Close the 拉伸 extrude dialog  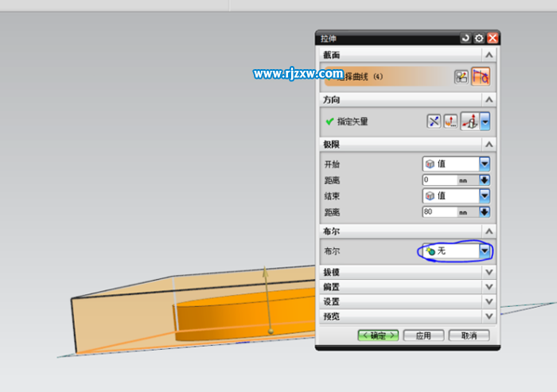click(x=493, y=38)
